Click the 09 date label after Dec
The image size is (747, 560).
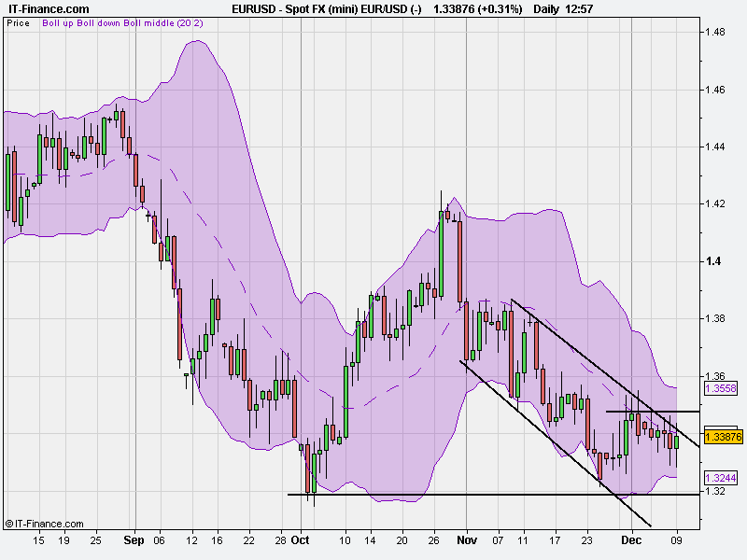coord(676,540)
